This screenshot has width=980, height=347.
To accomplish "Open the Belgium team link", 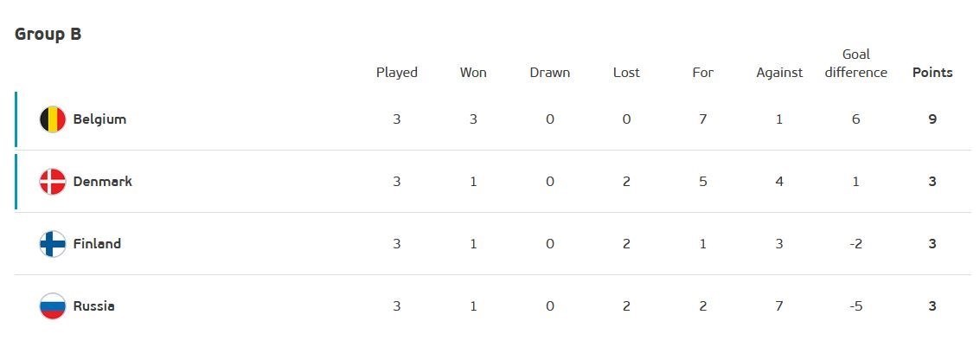I will pyautogui.click(x=99, y=119).
